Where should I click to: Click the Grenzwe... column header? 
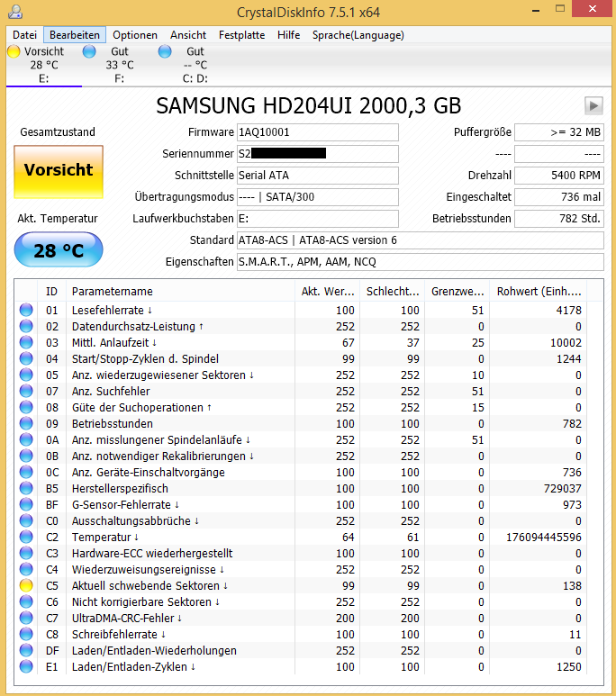(x=457, y=291)
